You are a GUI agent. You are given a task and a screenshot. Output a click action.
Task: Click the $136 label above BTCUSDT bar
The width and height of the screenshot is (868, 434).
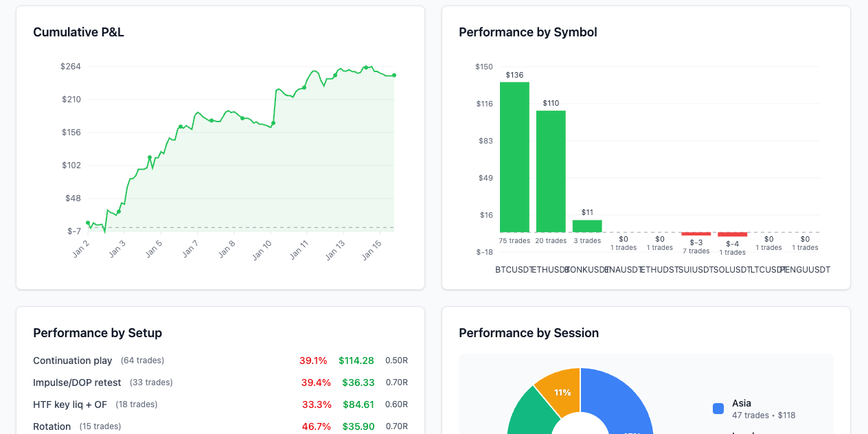[514, 75]
